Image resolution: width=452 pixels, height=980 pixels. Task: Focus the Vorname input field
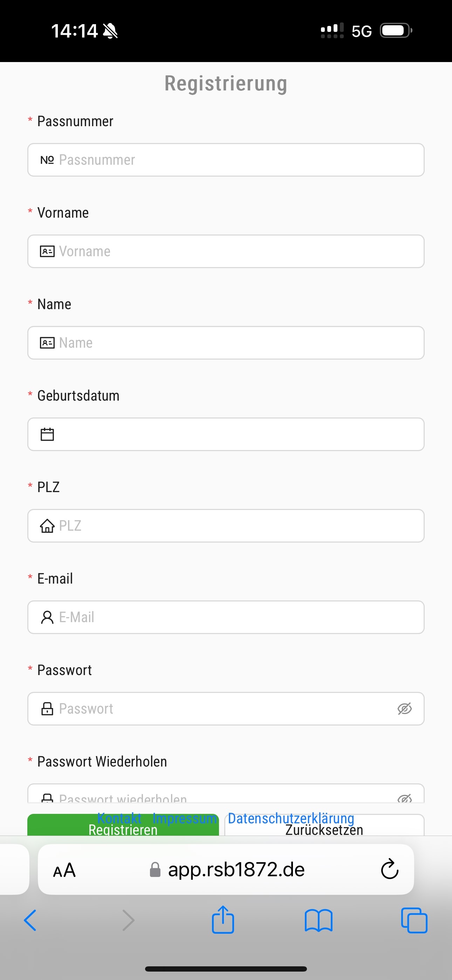click(226, 251)
